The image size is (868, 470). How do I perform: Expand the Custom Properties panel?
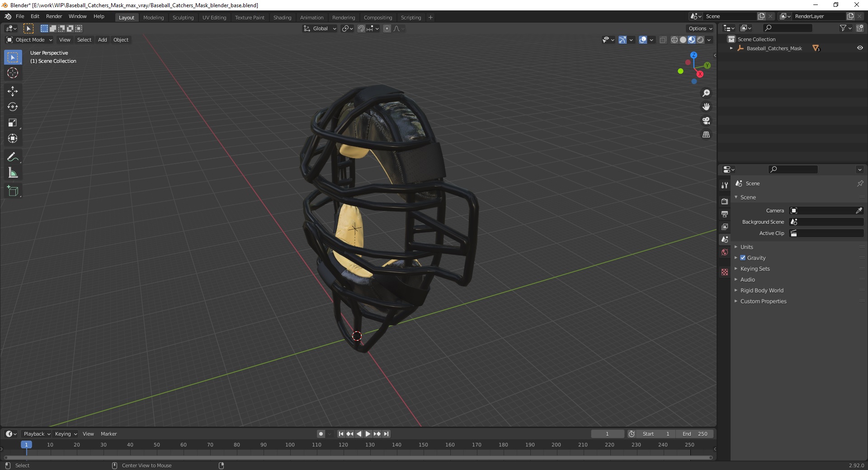coord(763,301)
